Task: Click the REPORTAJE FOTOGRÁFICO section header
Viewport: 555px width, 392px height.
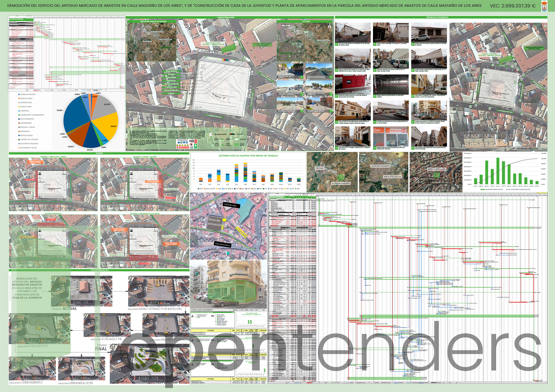Action: pos(441,17)
